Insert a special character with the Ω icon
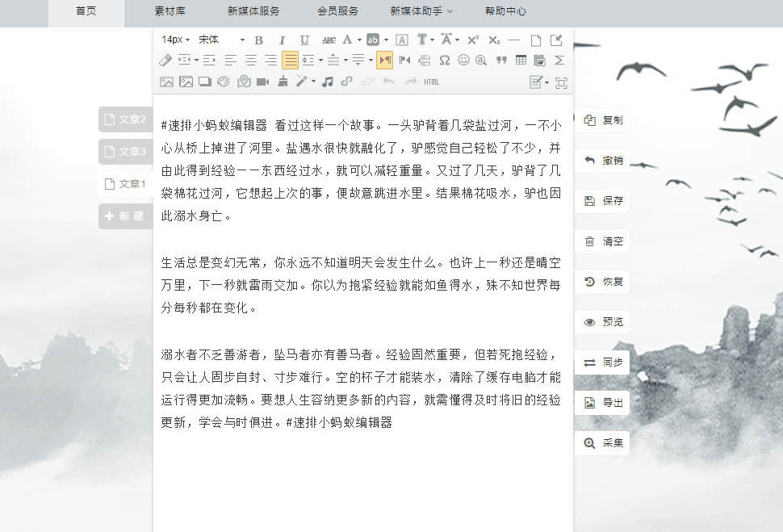Viewport: 783px width, 532px height. point(445,60)
